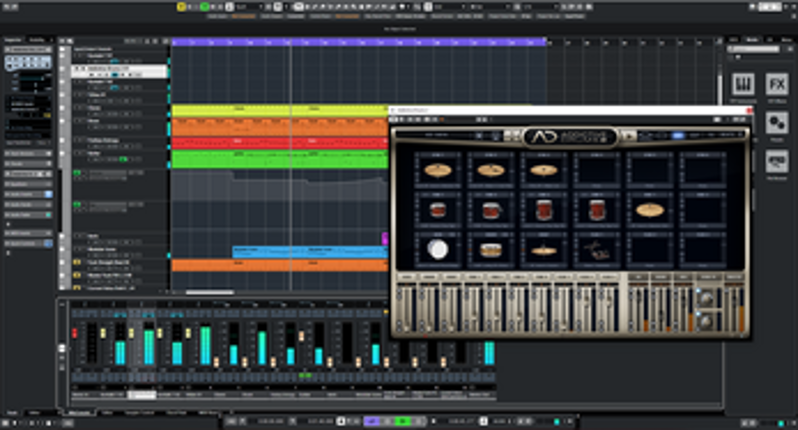Open the MixConsole tab in the lower zone
Image resolution: width=798 pixels, height=430 pixels.
point(79,413)
